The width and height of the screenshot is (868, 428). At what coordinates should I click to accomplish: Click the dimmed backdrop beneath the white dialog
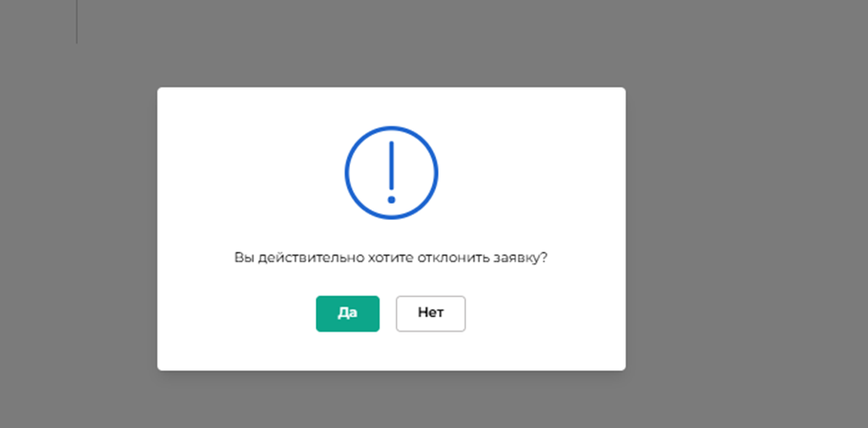pos(391,400)
